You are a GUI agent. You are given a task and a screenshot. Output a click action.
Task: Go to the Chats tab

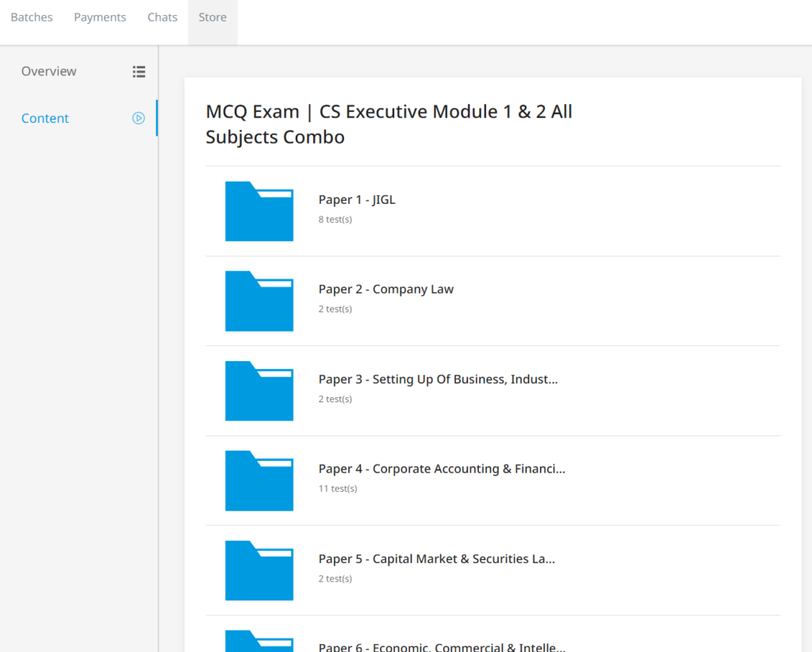point(162,17)
